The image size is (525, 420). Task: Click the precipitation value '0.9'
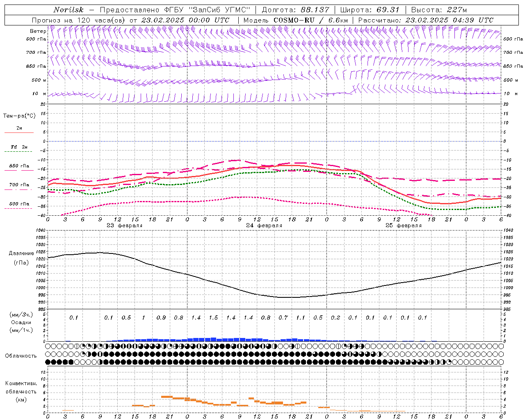click(161, 317)
